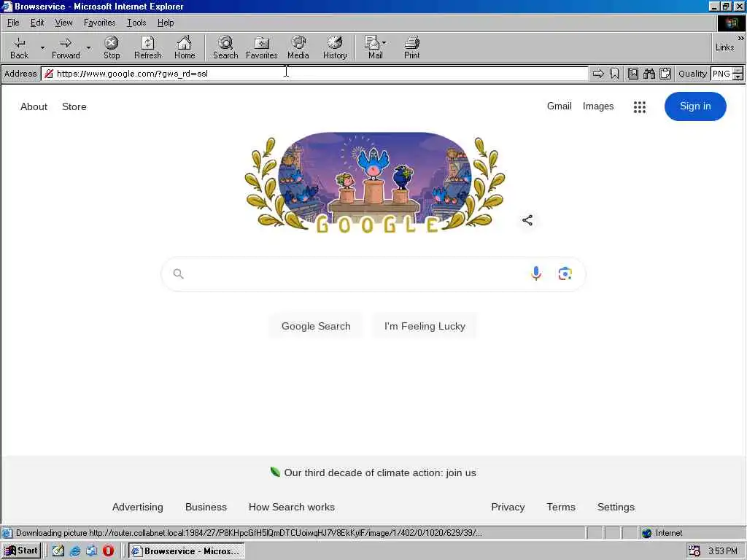Open the Business footer link
The width and height of the screenshot is (747, 560).
[206, 507]
